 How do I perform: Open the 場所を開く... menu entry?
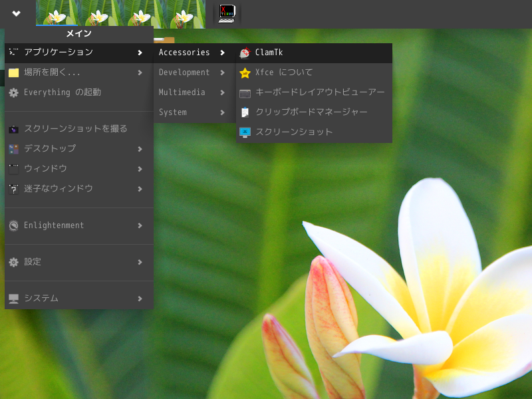click(x=79, y=72)
